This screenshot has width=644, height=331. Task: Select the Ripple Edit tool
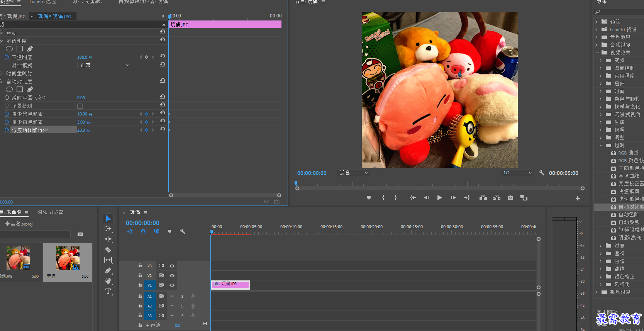coord(108,239)
